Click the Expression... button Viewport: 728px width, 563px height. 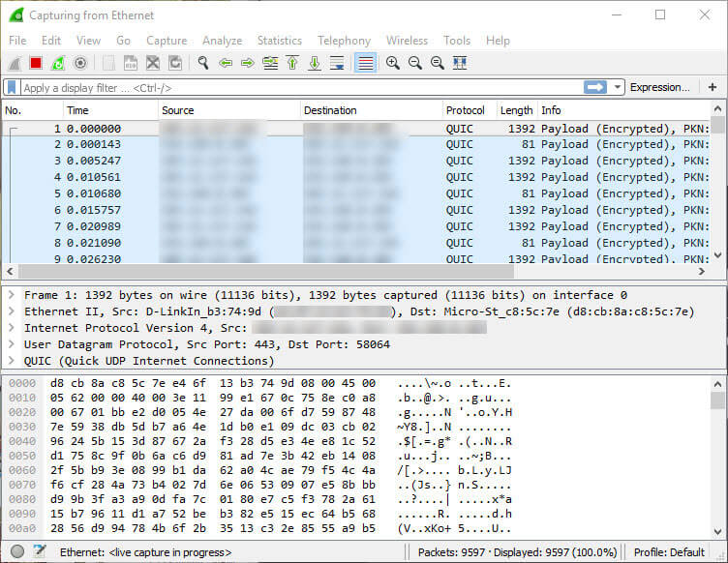(660, 87)
